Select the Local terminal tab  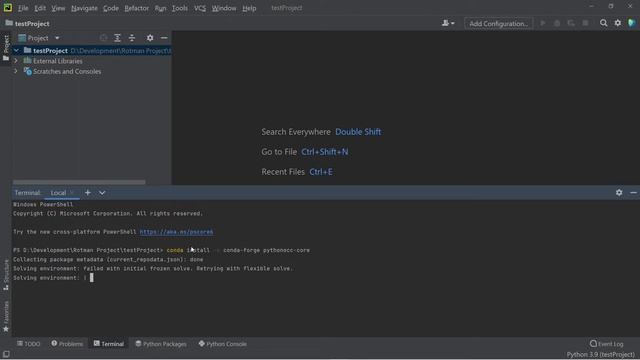(x=58, y=193)
